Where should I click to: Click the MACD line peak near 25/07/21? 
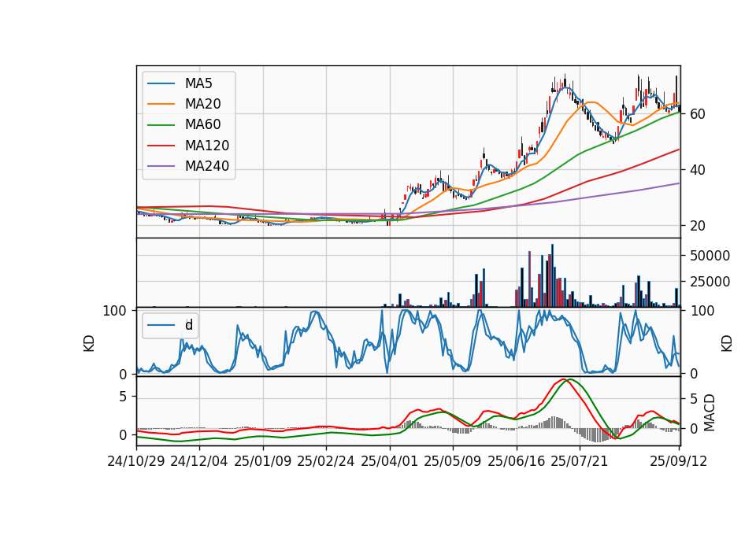point(562,379)
